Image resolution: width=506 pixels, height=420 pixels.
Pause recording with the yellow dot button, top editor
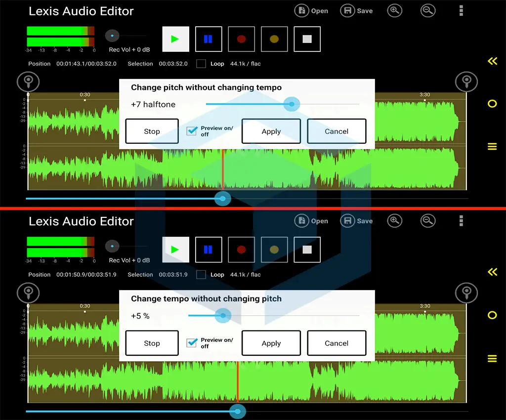tap(274, 39)
